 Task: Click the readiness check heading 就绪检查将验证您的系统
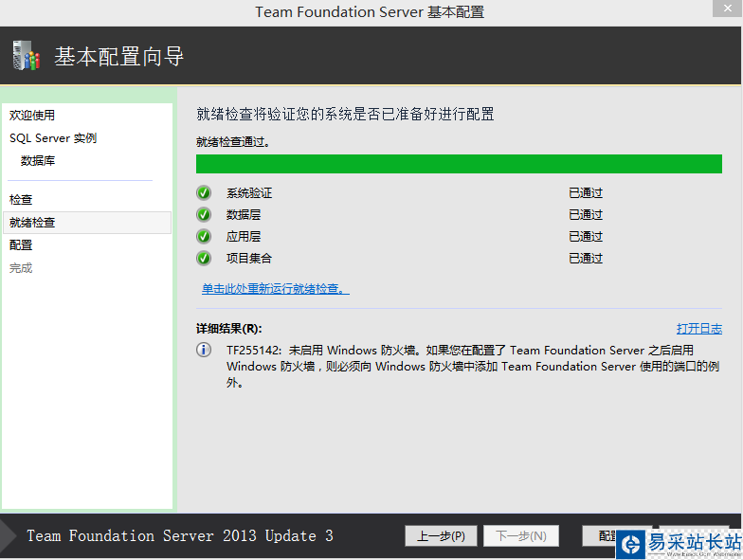pyautogui.click(x=345, y=114)
